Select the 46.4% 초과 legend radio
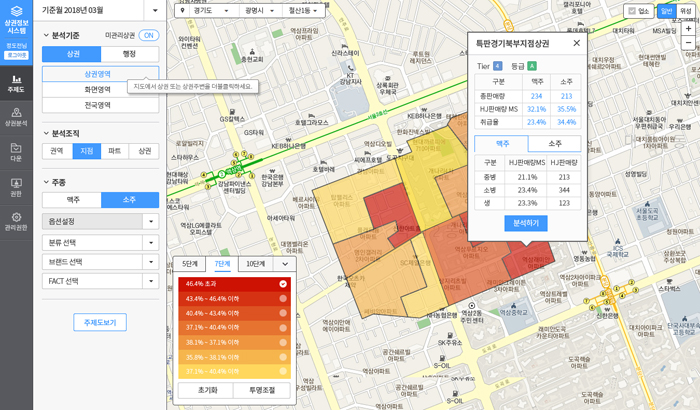This screenshot has height=410, width=700. click(x=283, y=284)
